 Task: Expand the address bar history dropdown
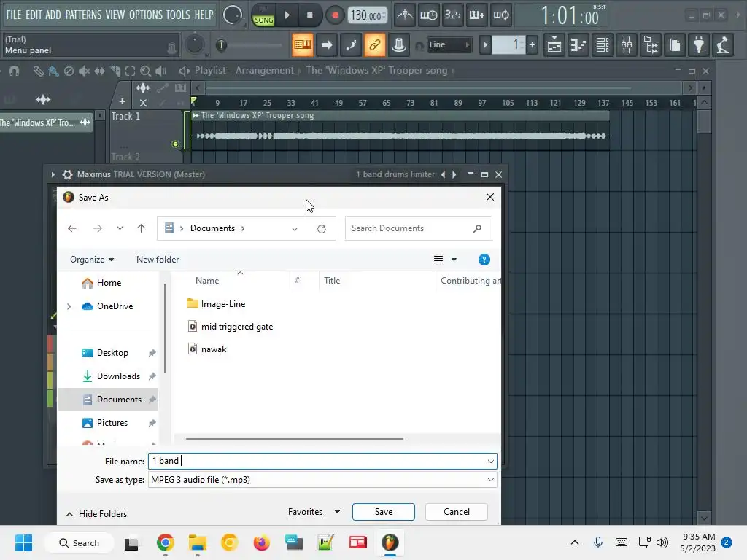295,228
